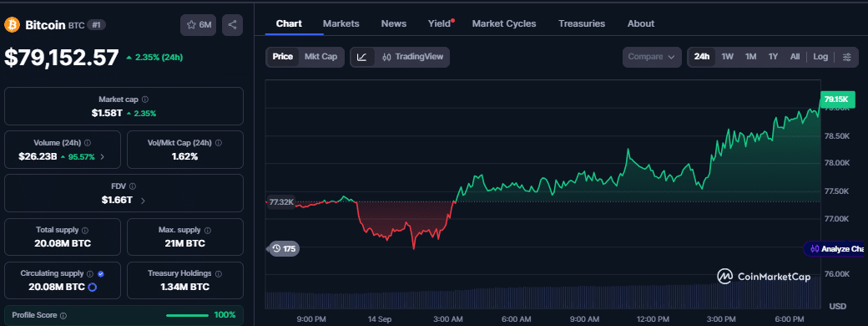Click the Bitcoin orange logo icon

coord(13,25)
